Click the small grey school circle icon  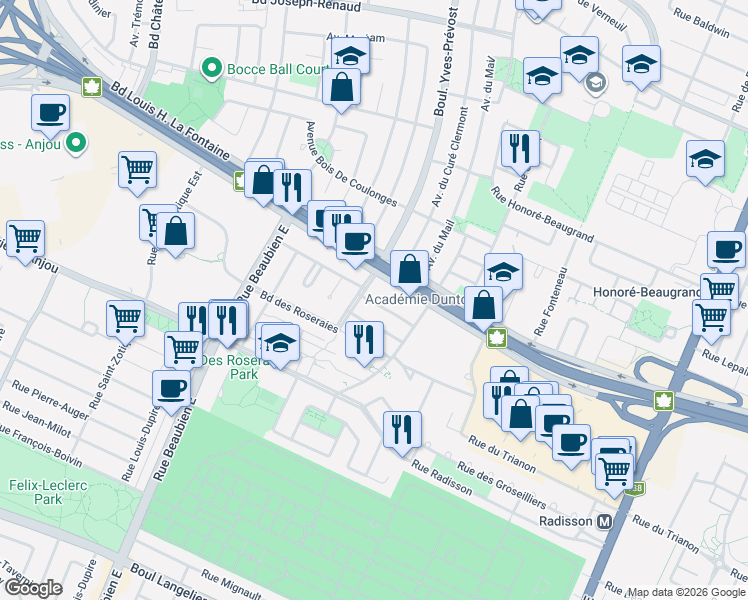pos(595,83)
